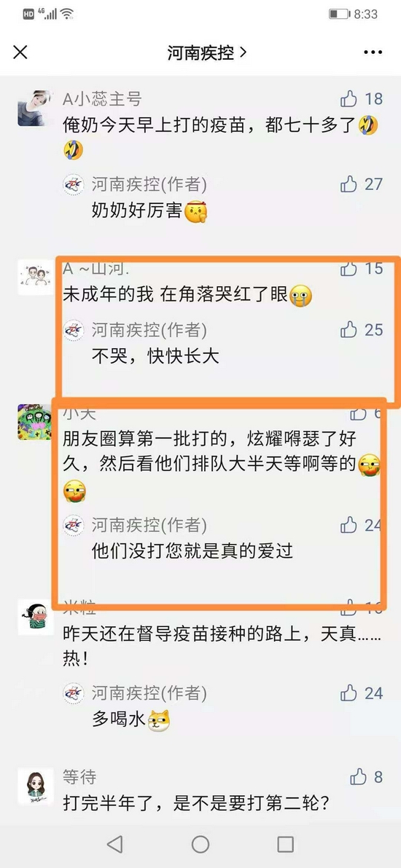401x868 pixels.
Task: Open the three-dot more options menu
Action: (373, 52)
